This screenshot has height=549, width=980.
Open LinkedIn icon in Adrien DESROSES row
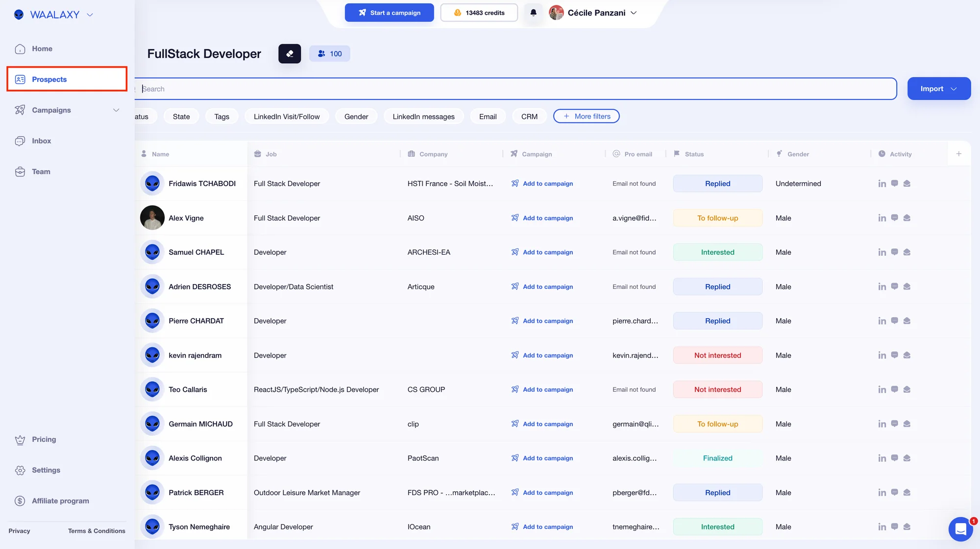[x=882, y=286]
